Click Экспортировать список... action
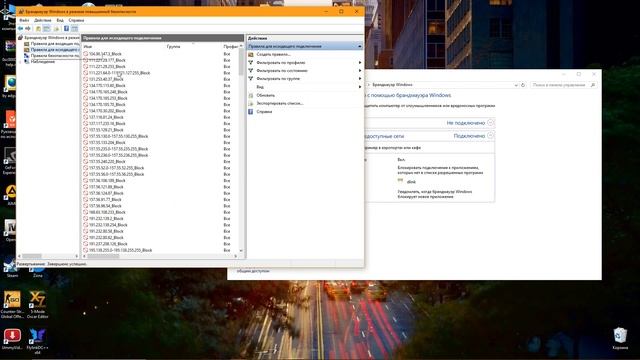Image resolution: width=640 pixels, height=360 pixels. tap(280, 103)
